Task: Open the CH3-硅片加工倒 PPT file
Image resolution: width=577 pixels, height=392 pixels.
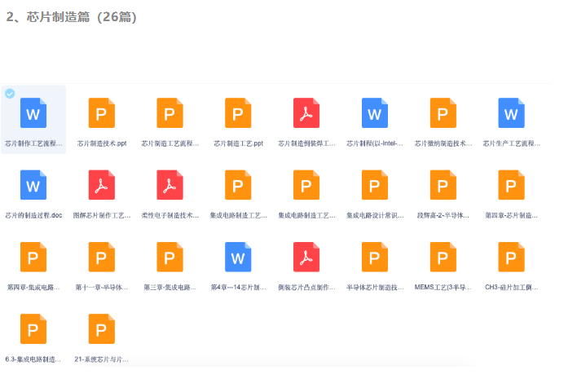Action: pos(512,257)
